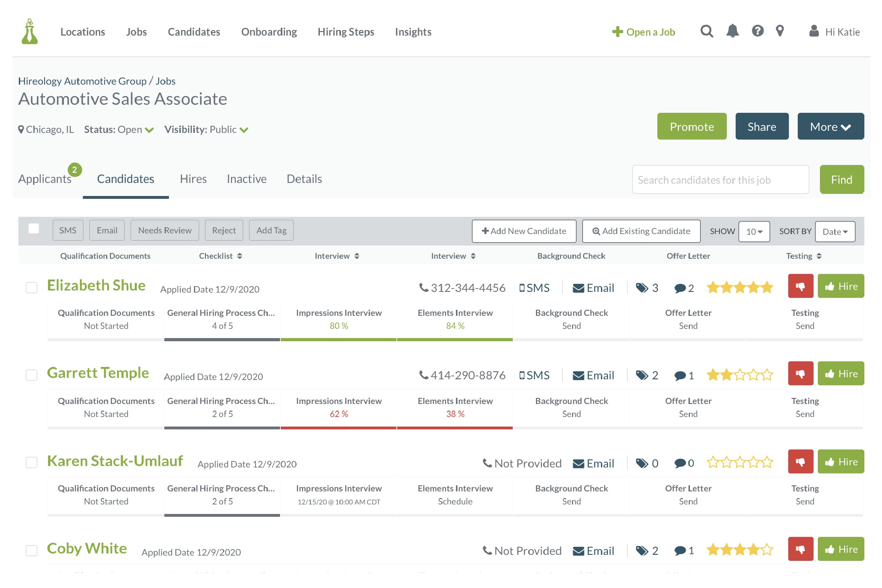Image resolution: width=882 pixels, height=588 pixels.
Task: Click the notifications bell icon
Action: tap(732, 31)
